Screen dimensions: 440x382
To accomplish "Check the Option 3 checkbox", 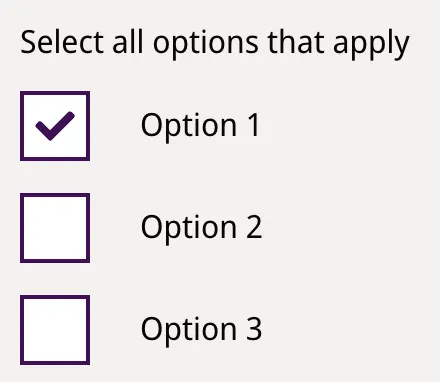I will tap(55, 330).
